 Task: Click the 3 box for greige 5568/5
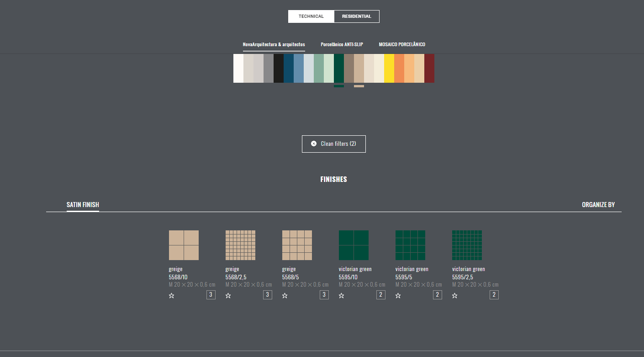pyautogui.click(x=324, y=295)
